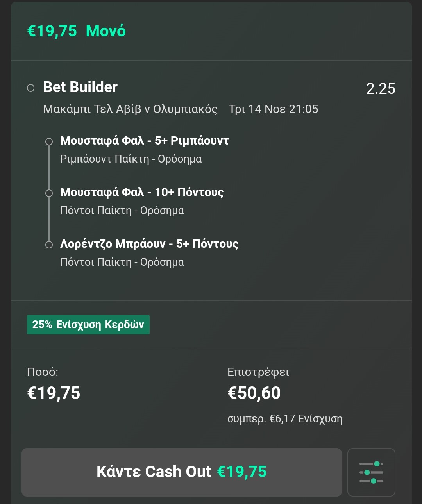Tap Πόντοι Παίκτη - Ορόσημα under Λορέντζο Μπράουν
The image size is (422, 504).
[x=122, y=262]
